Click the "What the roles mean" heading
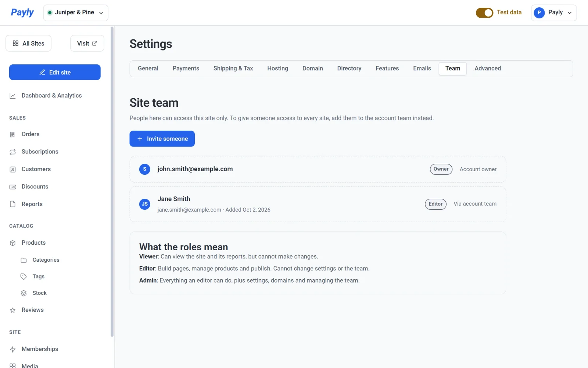 point(183,247)
